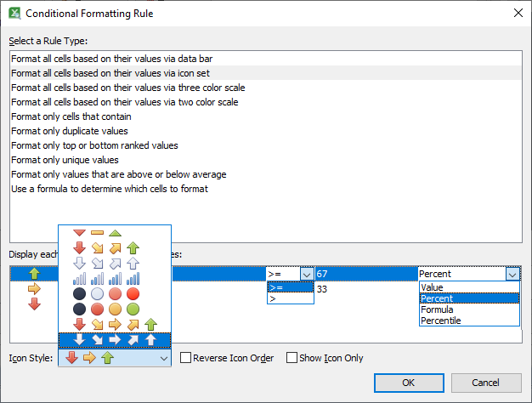Pick the five colored arrows icon set

coord(114,325)
